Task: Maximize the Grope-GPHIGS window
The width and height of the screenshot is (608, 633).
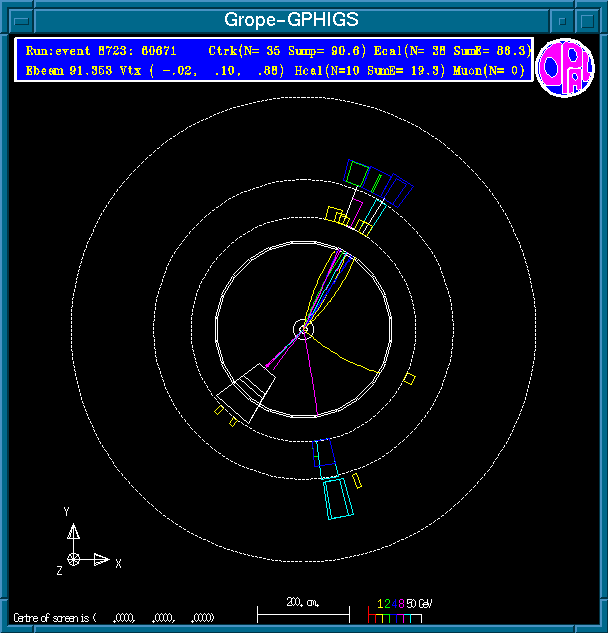Action: coord(589,18)
